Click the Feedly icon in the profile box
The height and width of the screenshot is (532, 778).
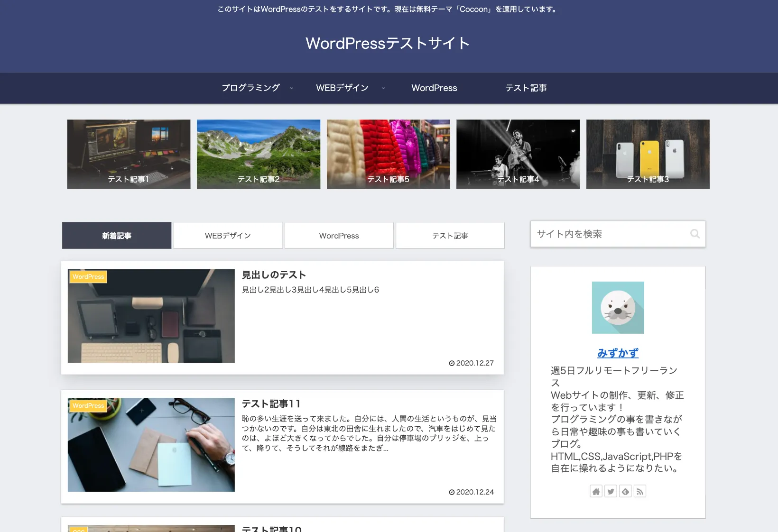tap(625, 491)
